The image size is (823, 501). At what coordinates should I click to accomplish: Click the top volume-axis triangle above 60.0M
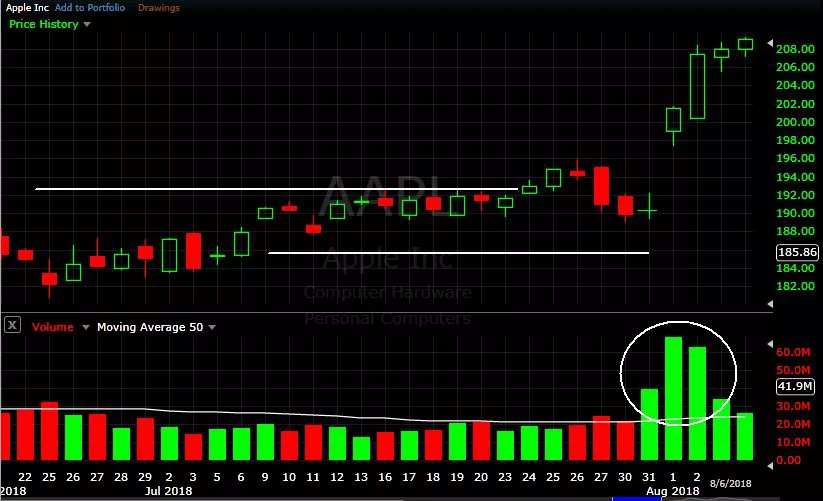pos(770,344)
